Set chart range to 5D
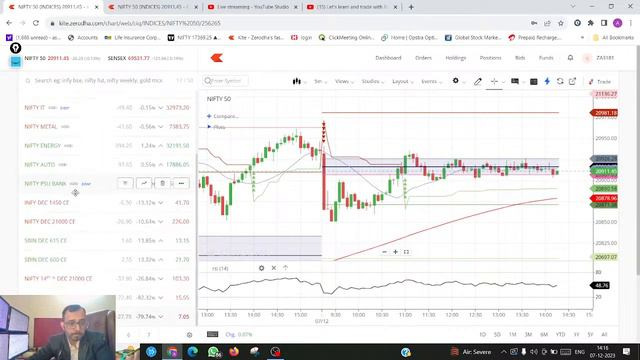640x360 pixels. tap(497, 335)
